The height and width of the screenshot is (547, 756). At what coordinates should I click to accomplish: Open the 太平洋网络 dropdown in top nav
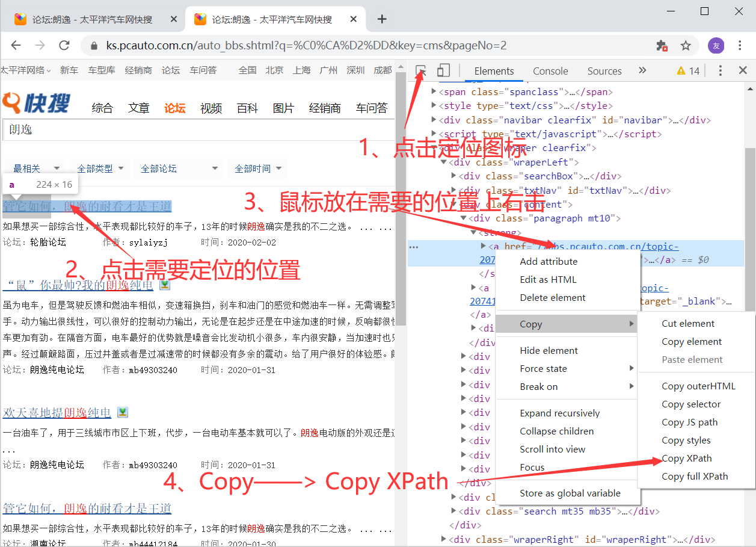click(x=25, y=70)
